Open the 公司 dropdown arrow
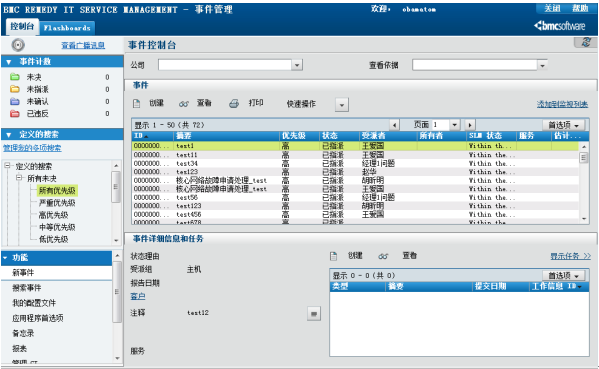Screen dimensions: 599x369 pyautogui.click(x=297, y=65)
